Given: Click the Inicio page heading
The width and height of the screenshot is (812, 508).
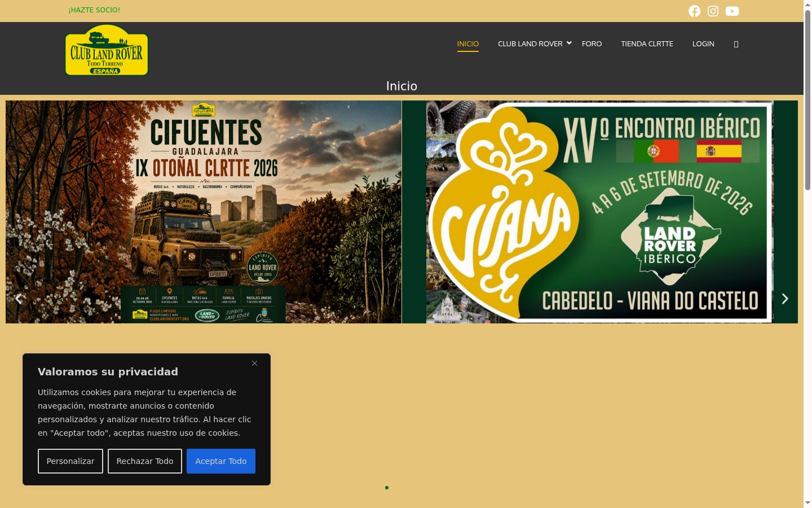Looking at the screenshot, I should [401, 86].
